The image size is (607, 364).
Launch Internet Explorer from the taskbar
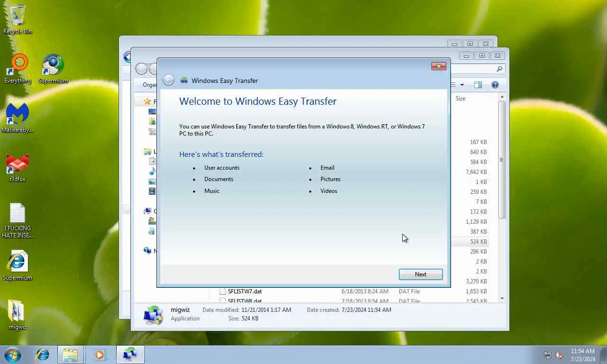(x=43, y=355)
